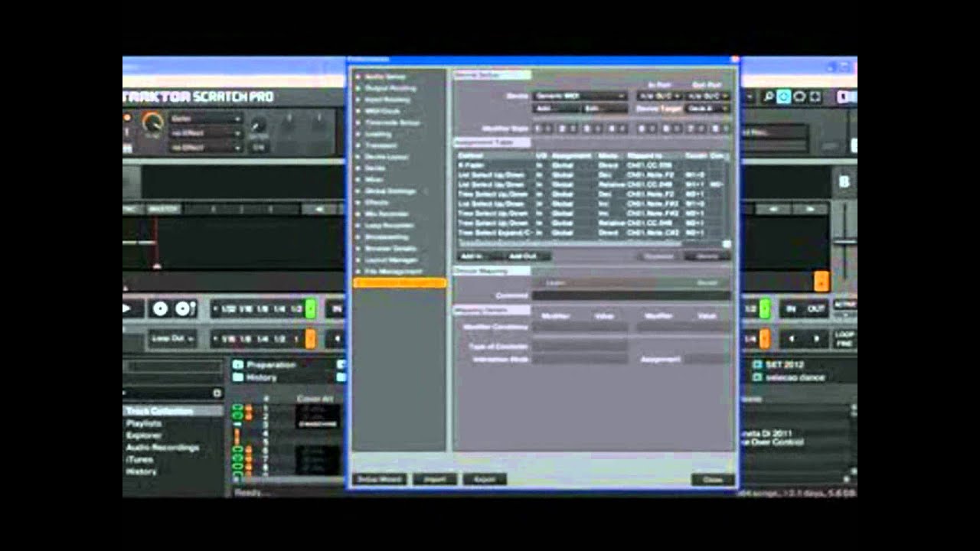Open the Loop Out dropdown on the left deck
Image resolution: width=980 pixels, height=551 pixels.
172,338
